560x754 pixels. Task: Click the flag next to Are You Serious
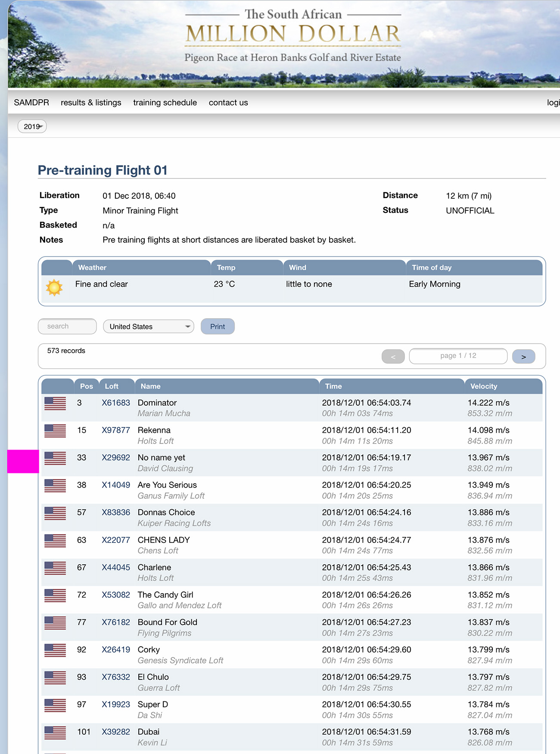[x=55, y=486]
